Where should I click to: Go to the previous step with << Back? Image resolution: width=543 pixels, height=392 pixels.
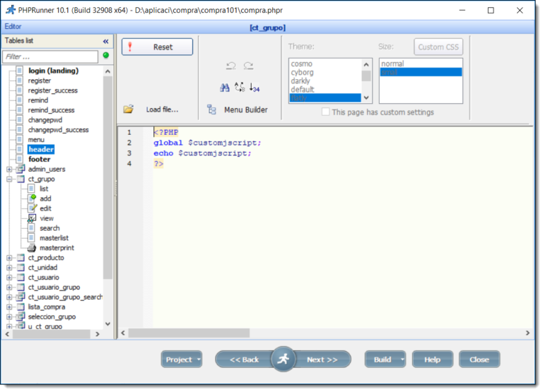(x=244, y=360)
